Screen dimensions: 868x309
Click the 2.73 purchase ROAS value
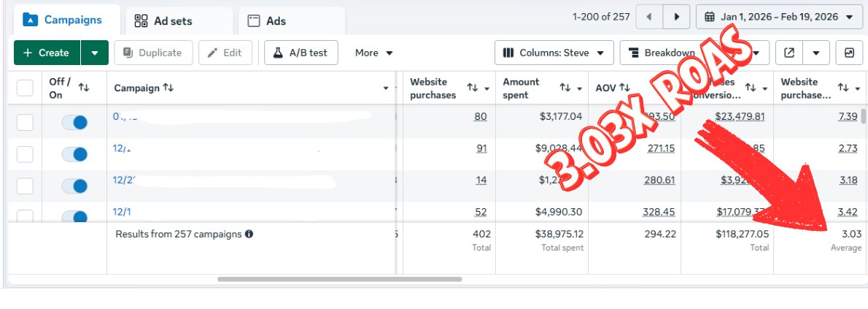click(x=849, y=148)
